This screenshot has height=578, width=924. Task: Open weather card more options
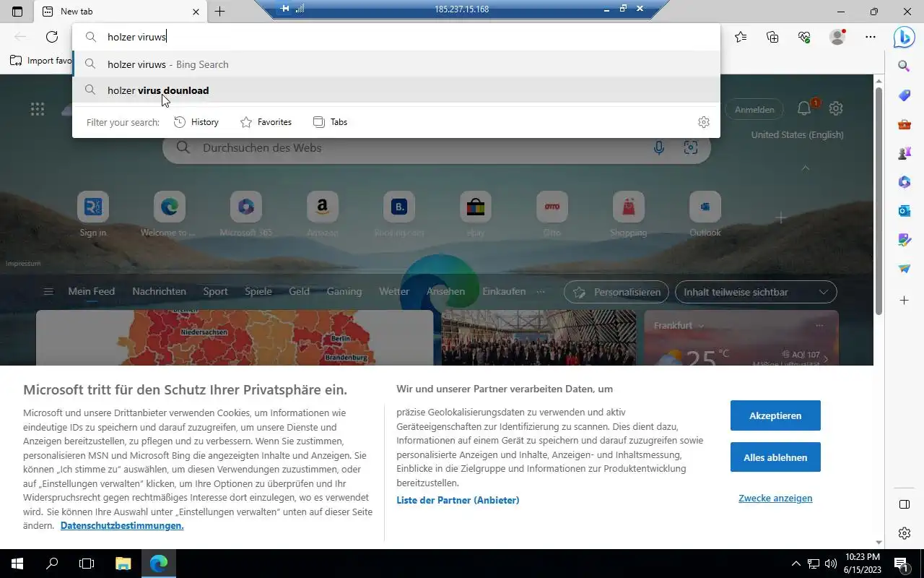pos(819,326)
